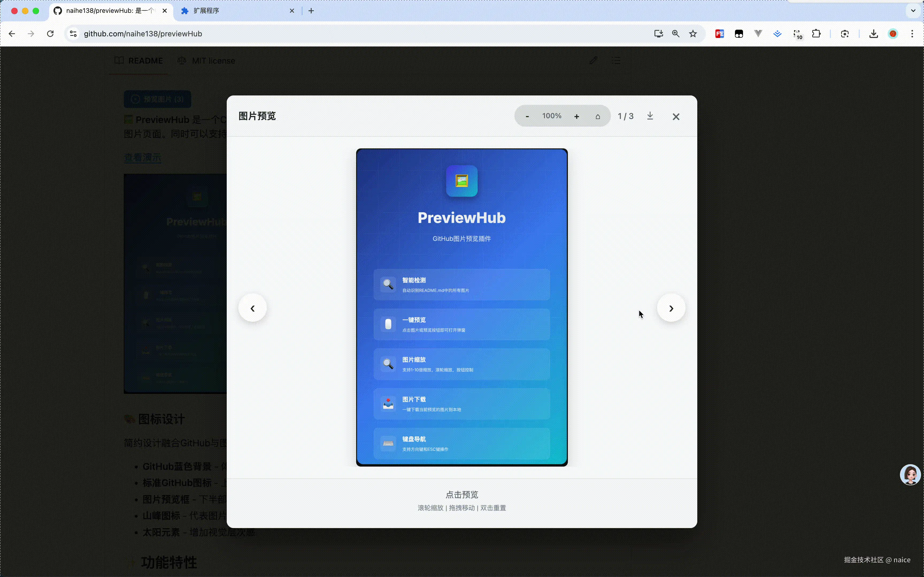Open site information icon in address bar
The height and width of the screenshot is (577, 924).
[73, 34]
